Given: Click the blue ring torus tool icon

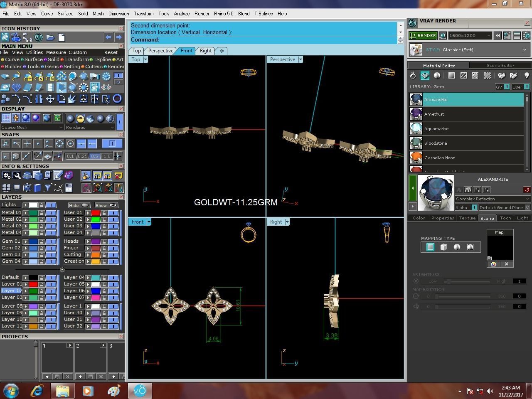Looking at the screenshot, I should click(x=117, y=99).
